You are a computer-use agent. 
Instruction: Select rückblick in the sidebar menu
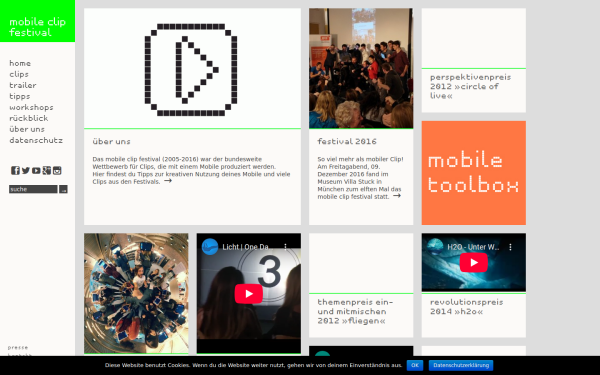tap(29, 118)
